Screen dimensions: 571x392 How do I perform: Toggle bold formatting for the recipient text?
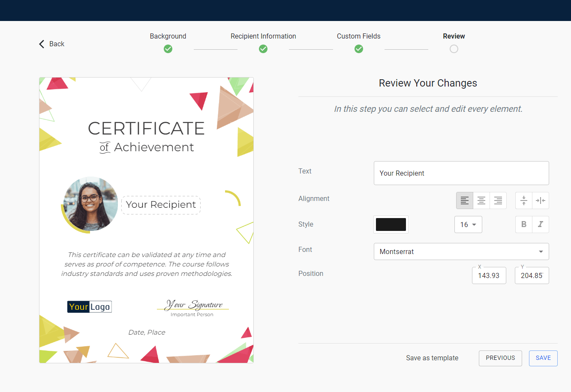523,224
